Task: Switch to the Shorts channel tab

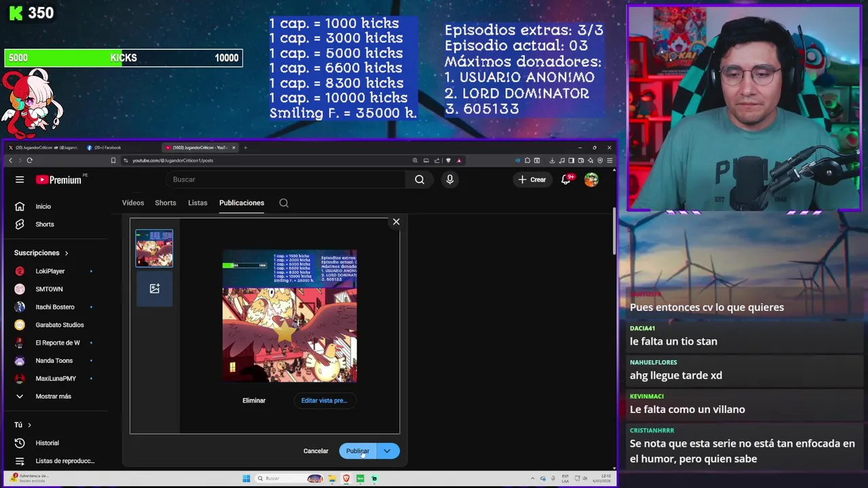Action: pos(165,203)
